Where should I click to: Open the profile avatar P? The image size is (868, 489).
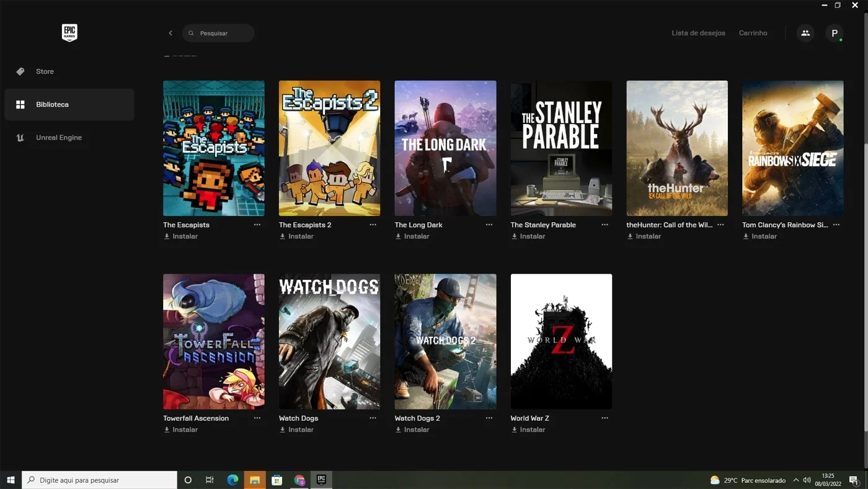pos(835,33)
